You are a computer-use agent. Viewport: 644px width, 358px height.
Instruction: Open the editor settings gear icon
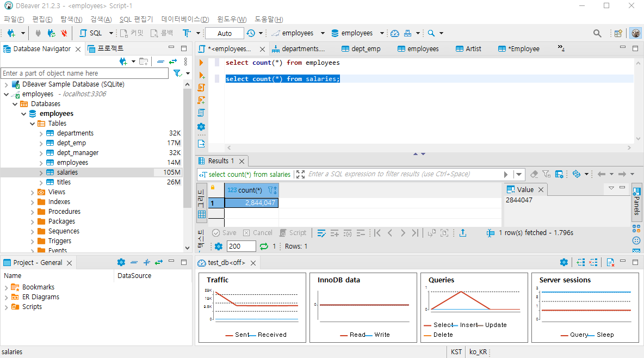coord(201,127)
